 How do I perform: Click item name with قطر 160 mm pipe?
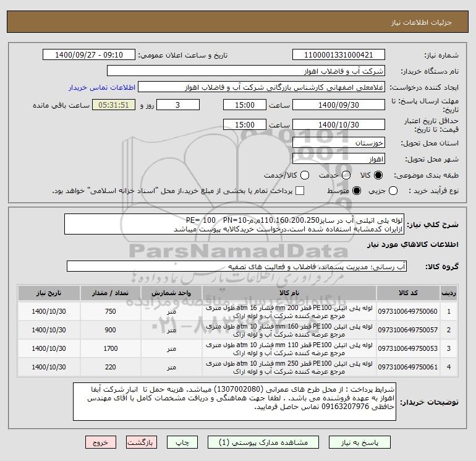pos(289,330)
